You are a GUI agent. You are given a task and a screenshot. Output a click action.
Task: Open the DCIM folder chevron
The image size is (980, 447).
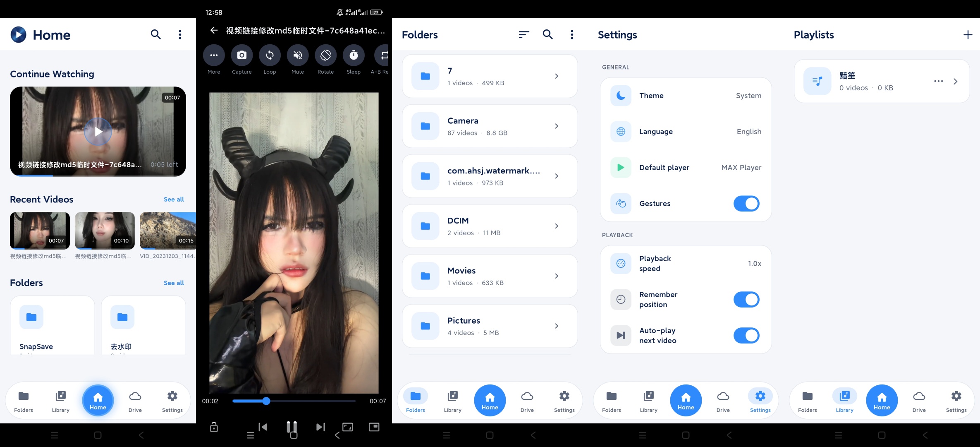(x=557, y=226)
